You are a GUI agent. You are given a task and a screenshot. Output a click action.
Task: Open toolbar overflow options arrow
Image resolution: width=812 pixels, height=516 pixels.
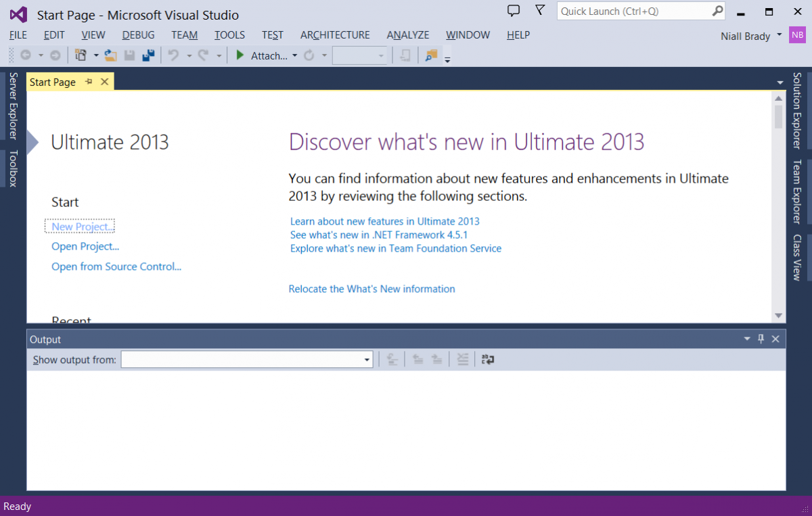447,59
